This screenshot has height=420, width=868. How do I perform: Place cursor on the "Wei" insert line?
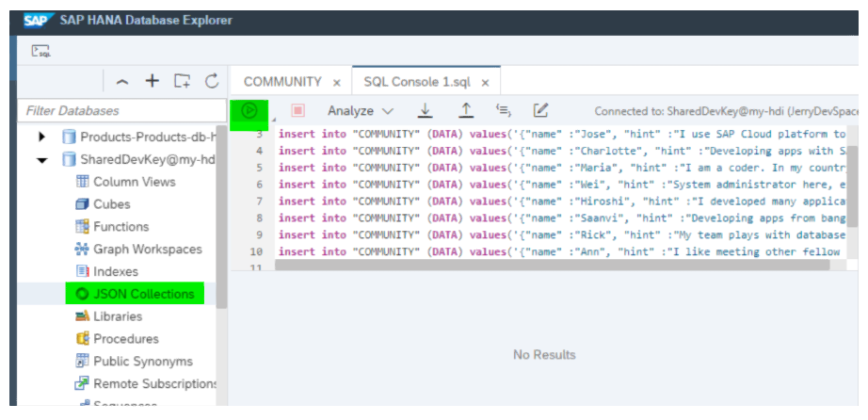click(562, 185)
